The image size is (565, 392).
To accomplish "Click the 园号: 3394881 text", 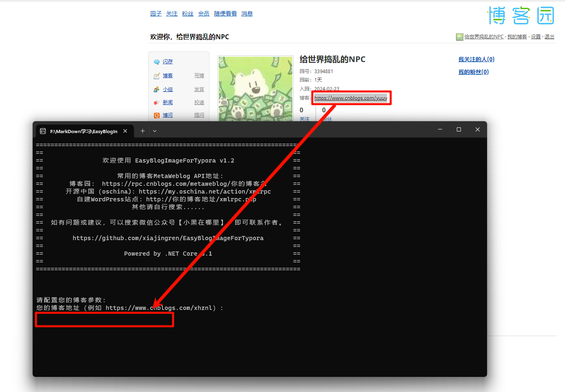I will (x=316, y=71).
